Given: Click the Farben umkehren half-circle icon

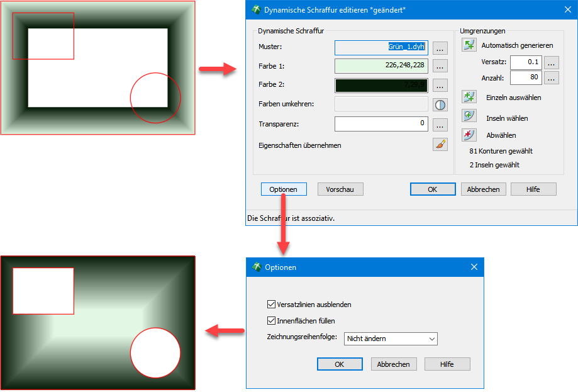Looking at the screenshot, I should [440, 104].
